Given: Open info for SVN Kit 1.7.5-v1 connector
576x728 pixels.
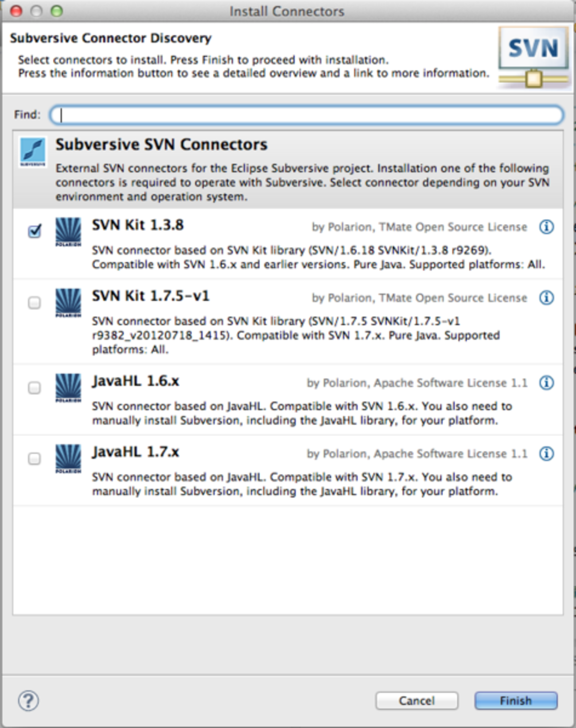Looking at the screenshot, I should pos(546,297).
